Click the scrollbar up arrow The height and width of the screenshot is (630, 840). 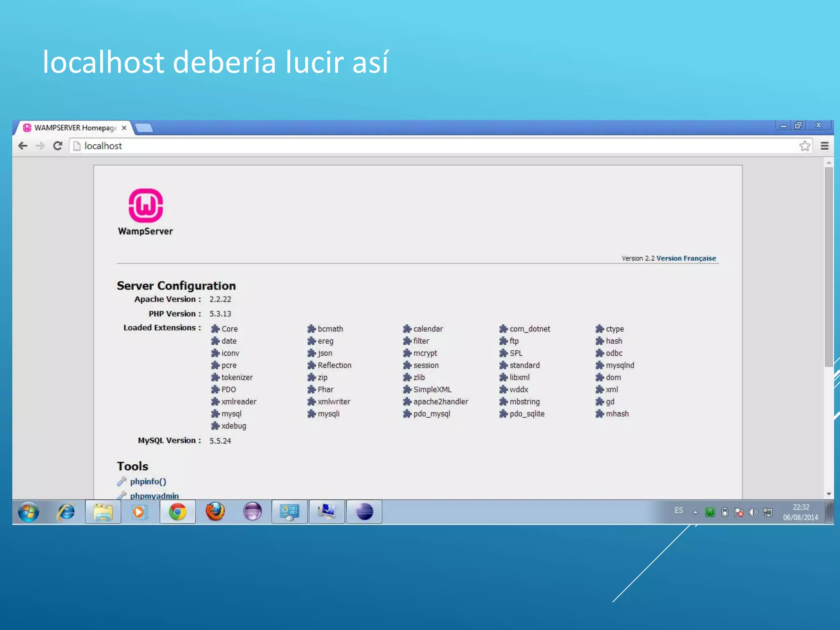point(829,163)
